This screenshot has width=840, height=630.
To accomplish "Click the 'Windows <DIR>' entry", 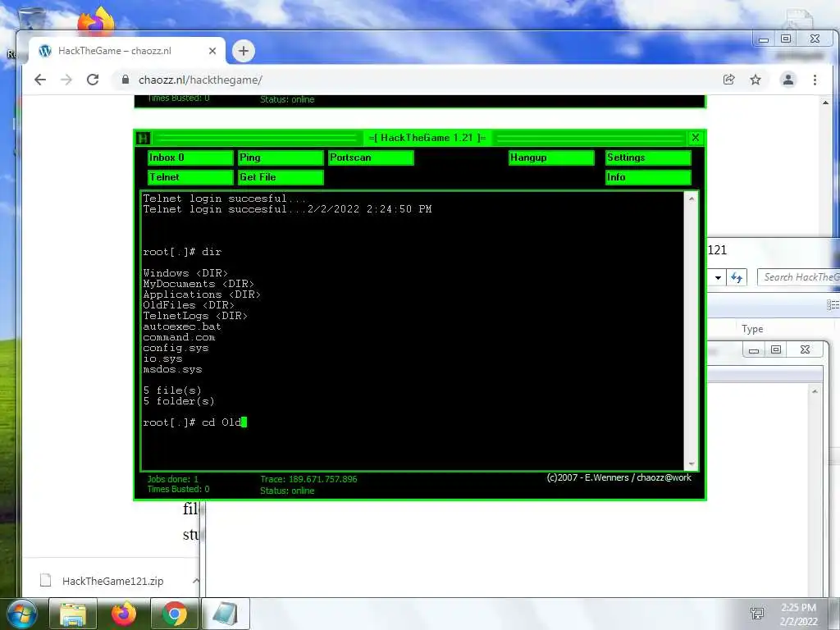I will (x=185, y=272).
